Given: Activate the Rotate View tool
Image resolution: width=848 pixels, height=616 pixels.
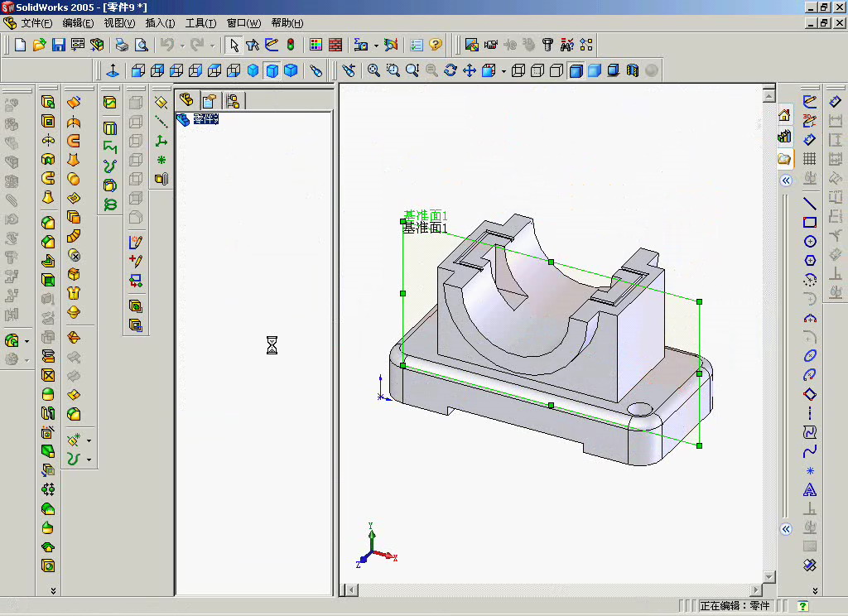Looking at the screenshot, I should (x=450, y=70).
